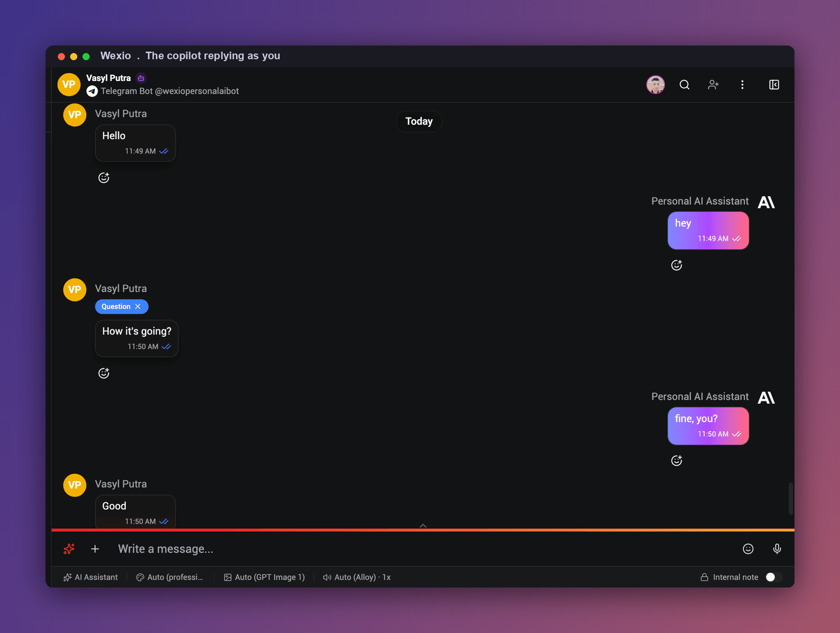Open the Auto (GPT Image 1) dropdown
Image resolution: width=840 pixels, height=633 pixels.
tap(265, 577)
